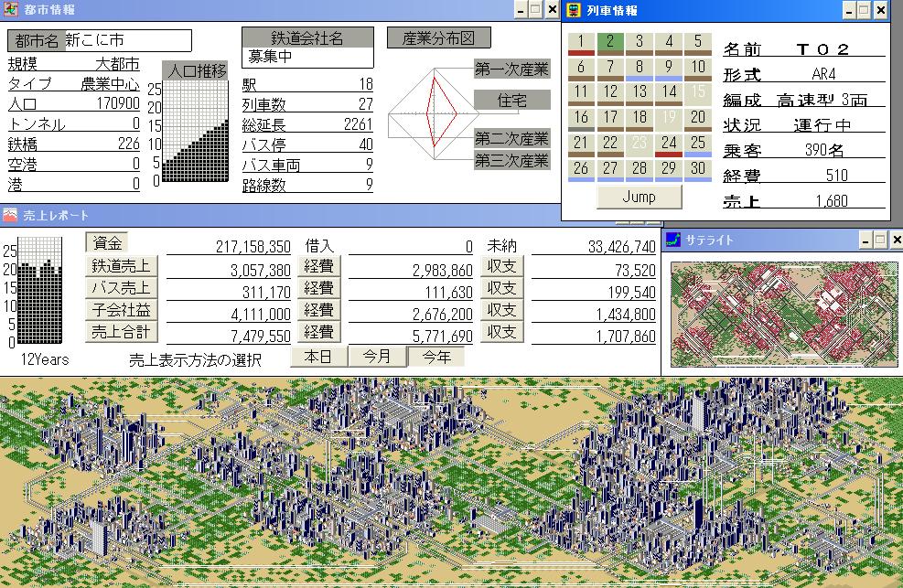The image size is (903, 588).
Task: Select train number 12 in the grid
Action: [x=610, y=94]
